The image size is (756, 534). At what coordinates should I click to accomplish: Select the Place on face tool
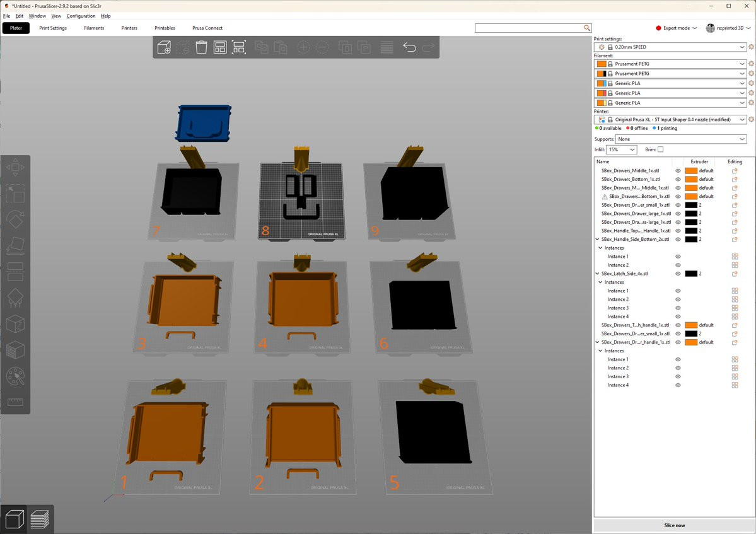coord(15,246)
